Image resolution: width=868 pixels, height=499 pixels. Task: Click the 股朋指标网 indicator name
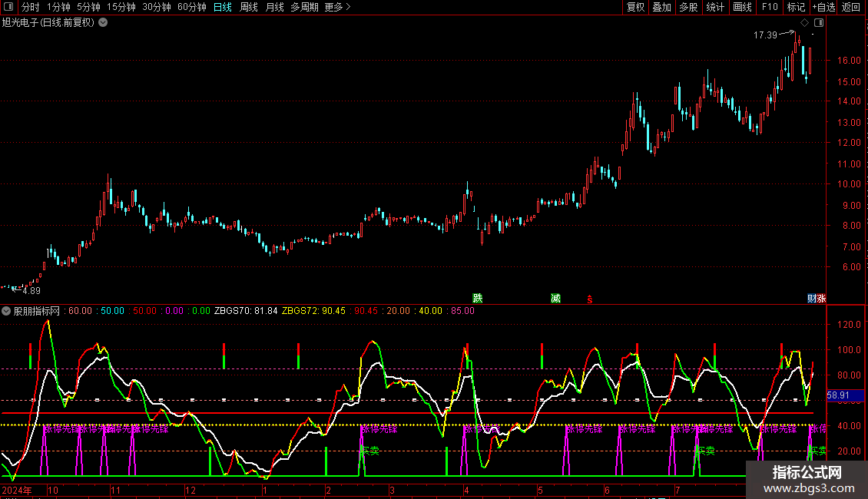pyautogui.click(x=37, y=311)
